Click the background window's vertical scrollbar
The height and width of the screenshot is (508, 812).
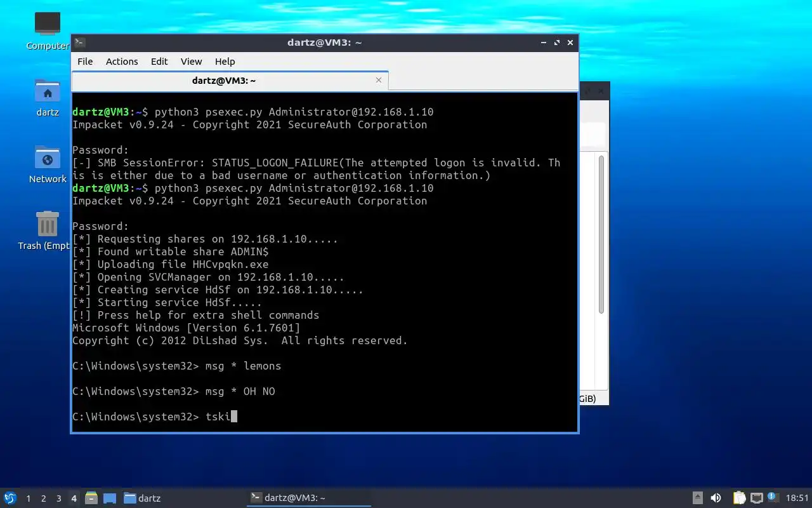[601, 235]
